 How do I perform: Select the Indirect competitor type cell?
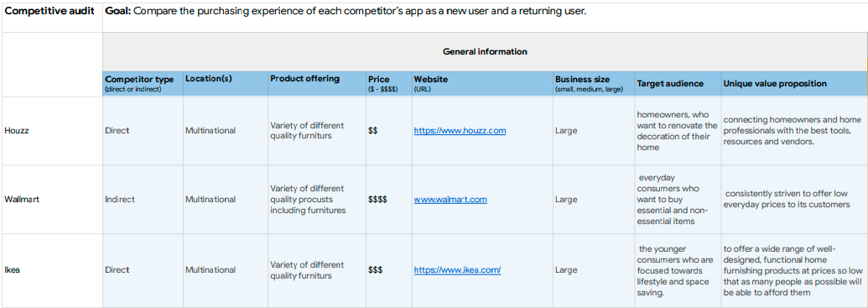pyautogui.click(x=143, y=200)
